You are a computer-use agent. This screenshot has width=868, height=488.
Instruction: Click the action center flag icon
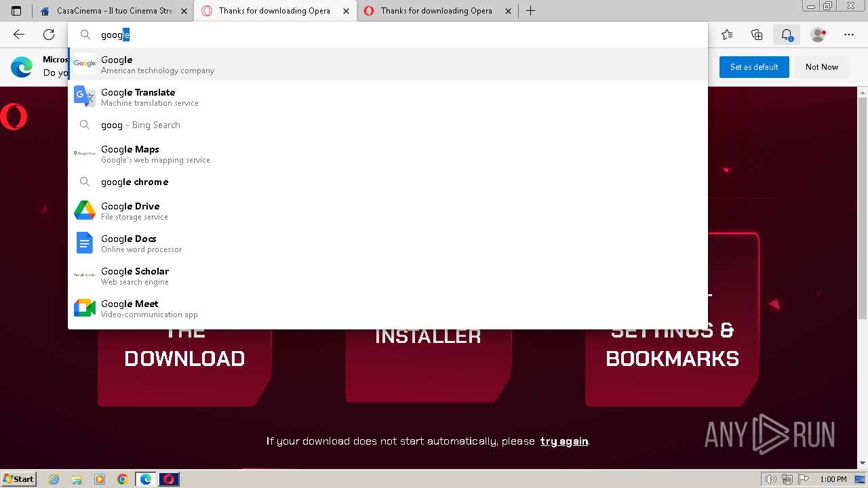804,479
